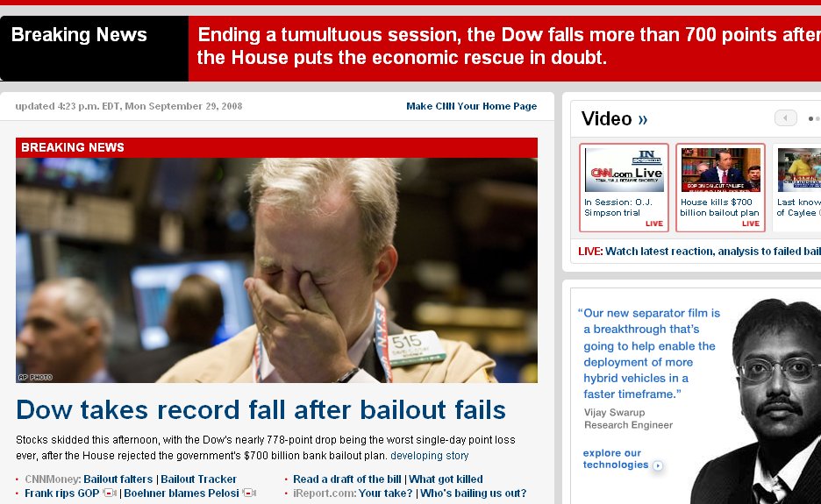The height and width of the screenshot is (504, 821).
Task: Open the Bailout falters link
Action: (118, 479)
